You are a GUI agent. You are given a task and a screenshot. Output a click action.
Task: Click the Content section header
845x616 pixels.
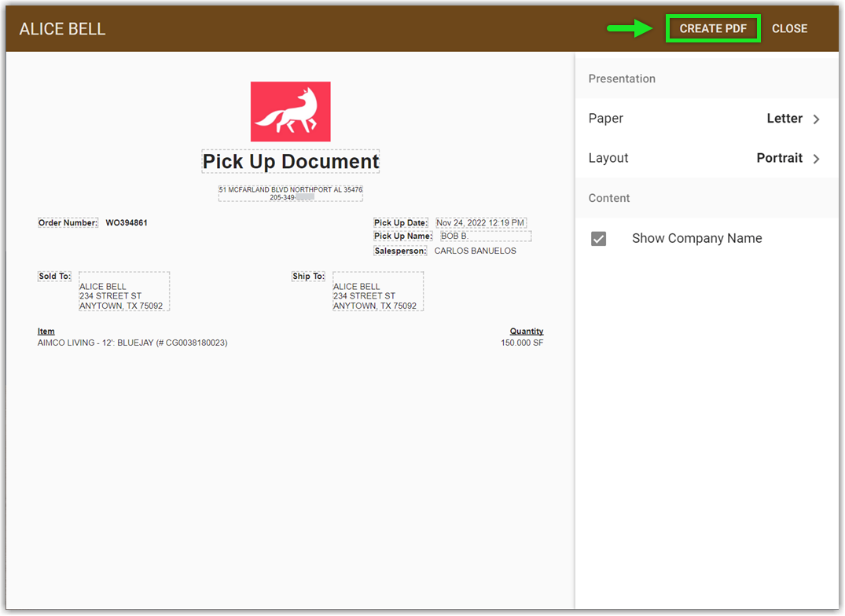pos(608,198)
